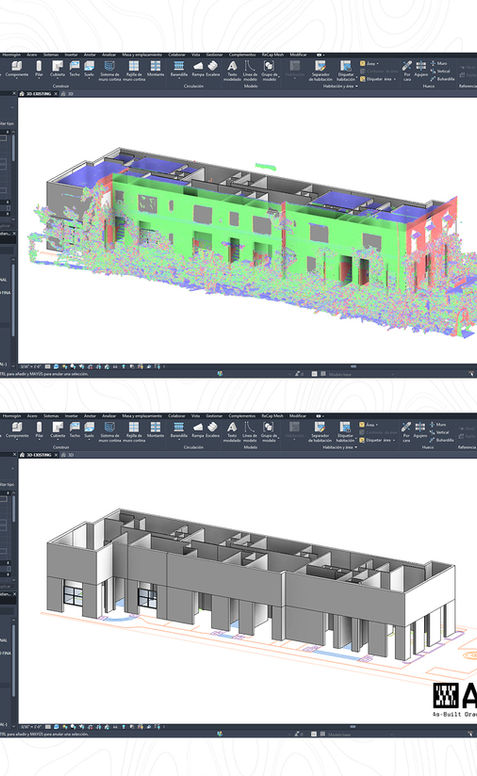The height and width of the screenshot is (776, 477).
Task: Click Vertical opening button in point cloud window
Action: [x=440, y=71]
